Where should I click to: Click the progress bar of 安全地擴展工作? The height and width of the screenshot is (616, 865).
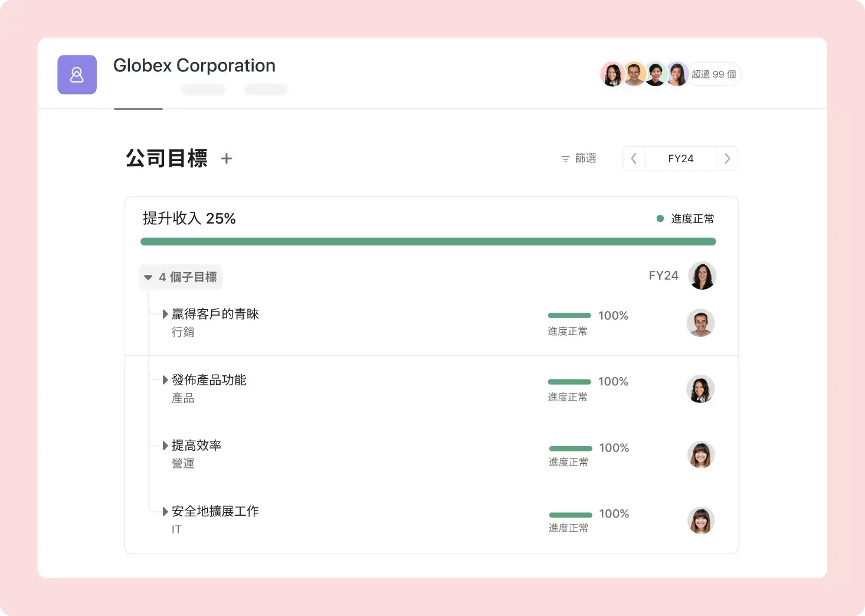[x=571, y=515]
